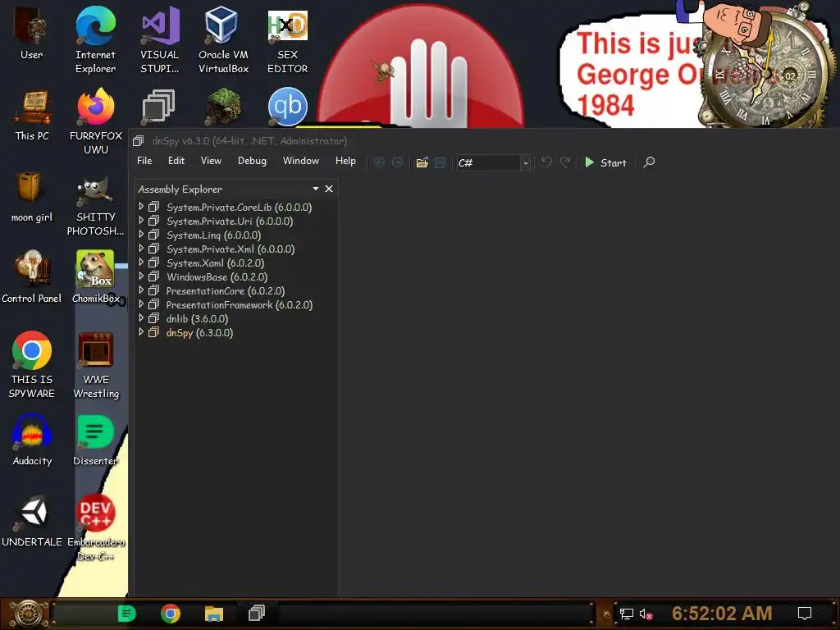The height and width of the screenshot is (630, 840).
Task: Open the notification center icon
Action: point(804,614)
